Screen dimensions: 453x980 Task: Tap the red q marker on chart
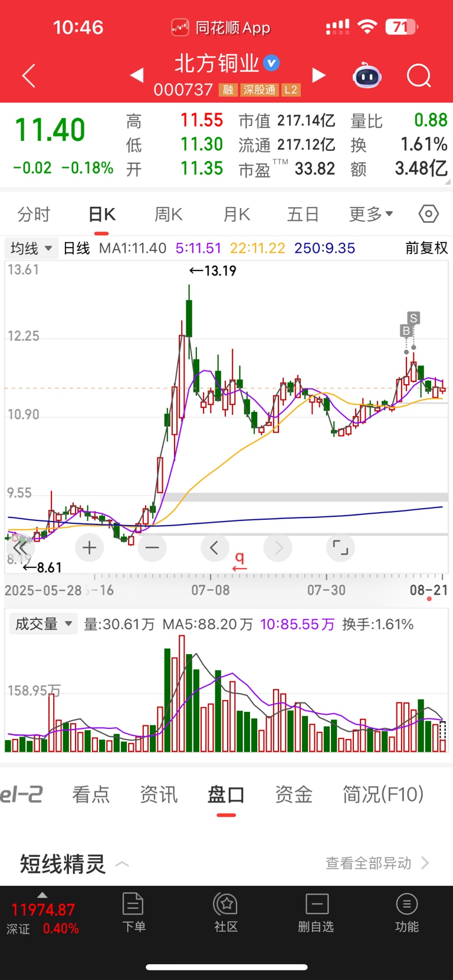[x=239, y=561]
